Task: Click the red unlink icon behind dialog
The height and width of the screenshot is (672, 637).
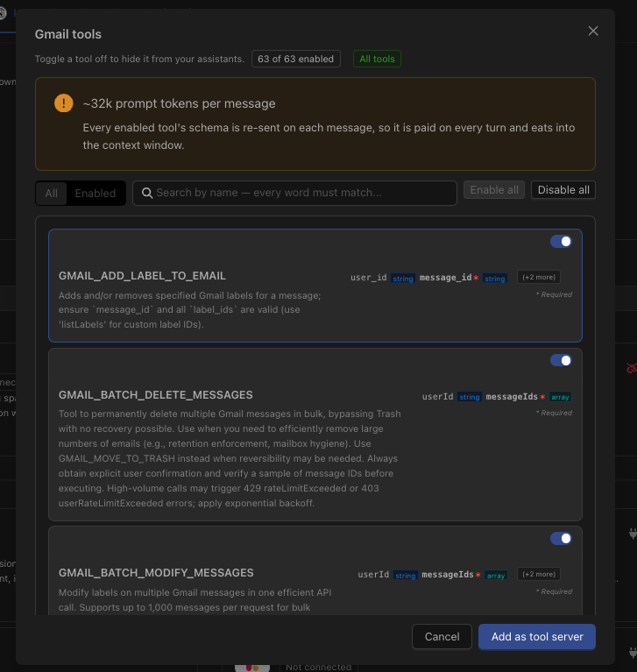Action: (x=631, y=368)
